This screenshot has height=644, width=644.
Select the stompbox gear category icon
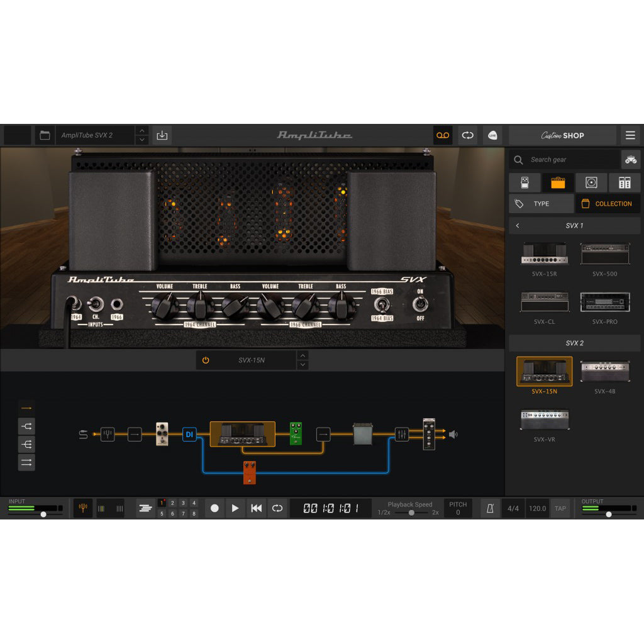point(525,182)
